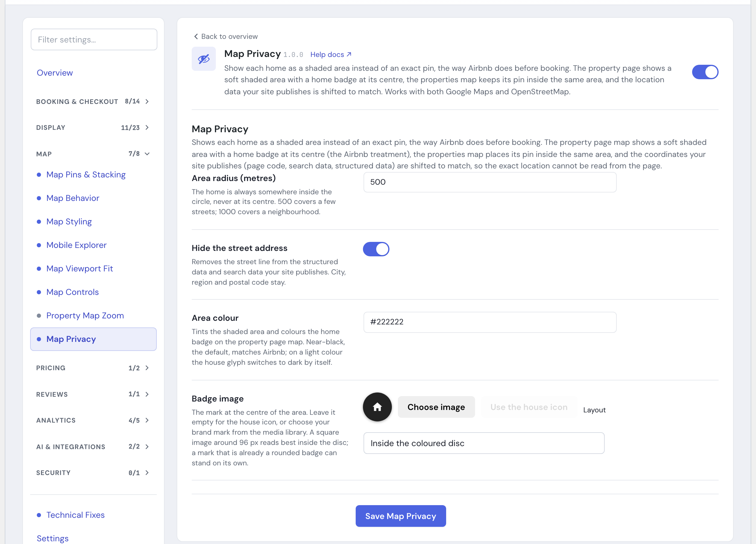The width and height of the screenshot is (756, 544).
Task: Click the Choose image button
Action: click(436, 407)
